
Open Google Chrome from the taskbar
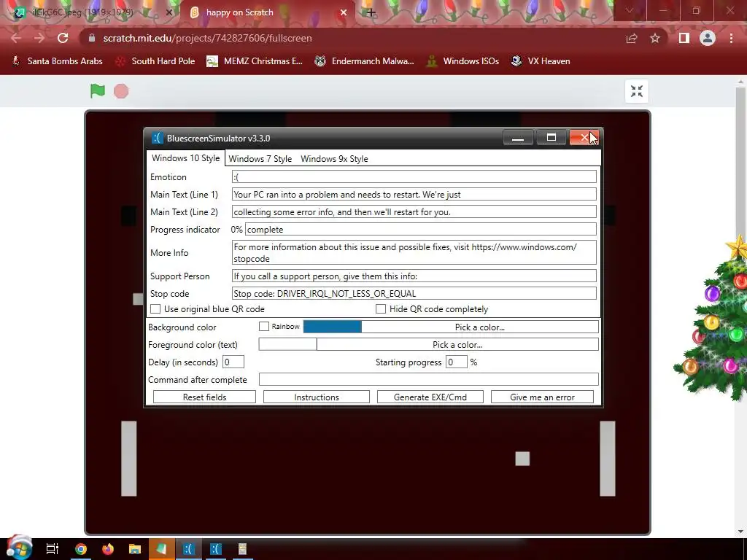tap(80, 549)
